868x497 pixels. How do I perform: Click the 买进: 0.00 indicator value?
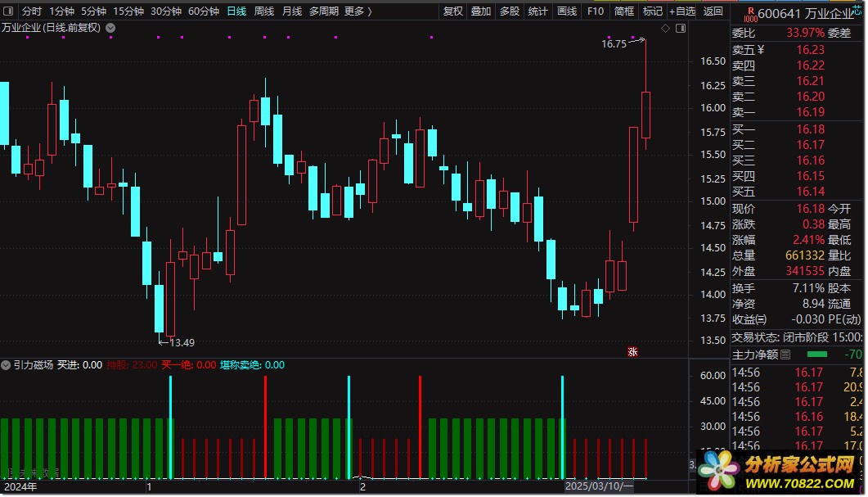coord(79,365)
